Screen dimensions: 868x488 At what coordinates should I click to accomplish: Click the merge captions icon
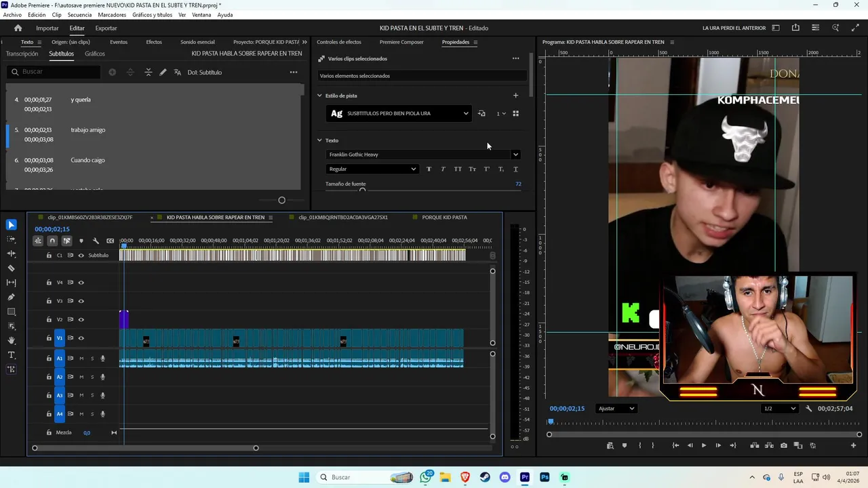148,72
